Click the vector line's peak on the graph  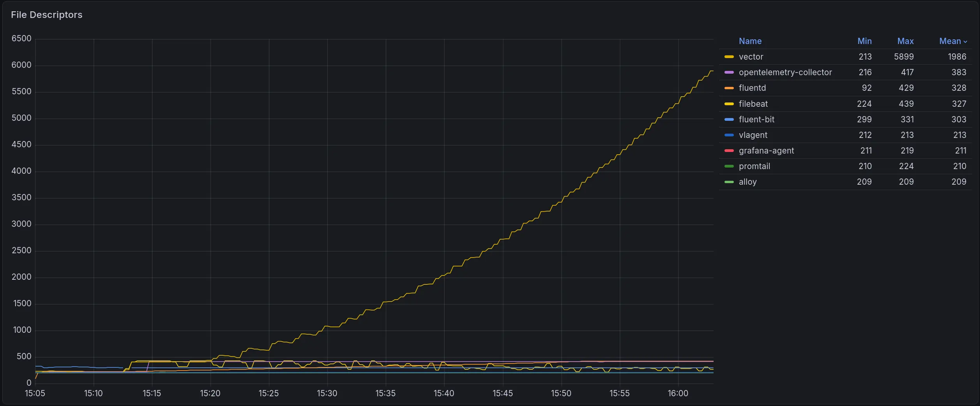[x=711, y=71]
